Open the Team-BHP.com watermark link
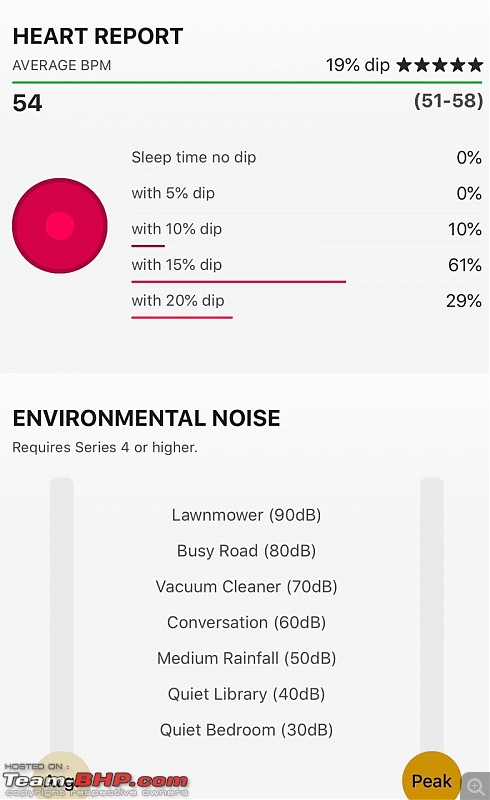 [96, 781]
